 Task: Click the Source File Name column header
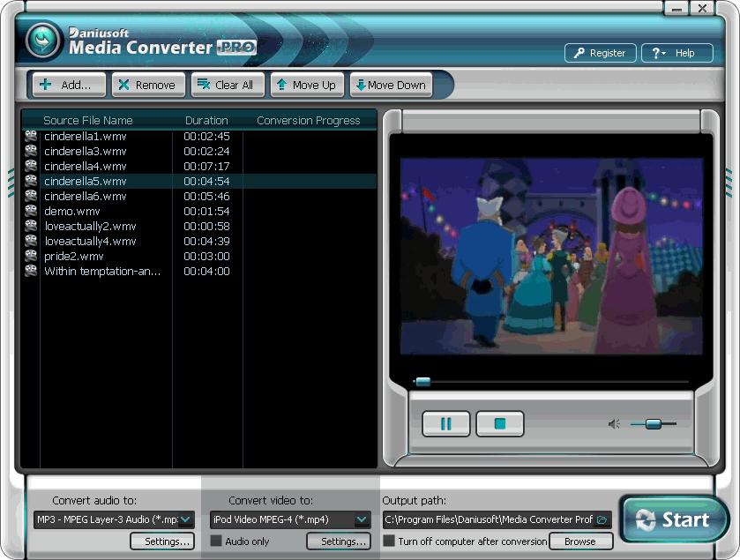[x=88, y=120]
